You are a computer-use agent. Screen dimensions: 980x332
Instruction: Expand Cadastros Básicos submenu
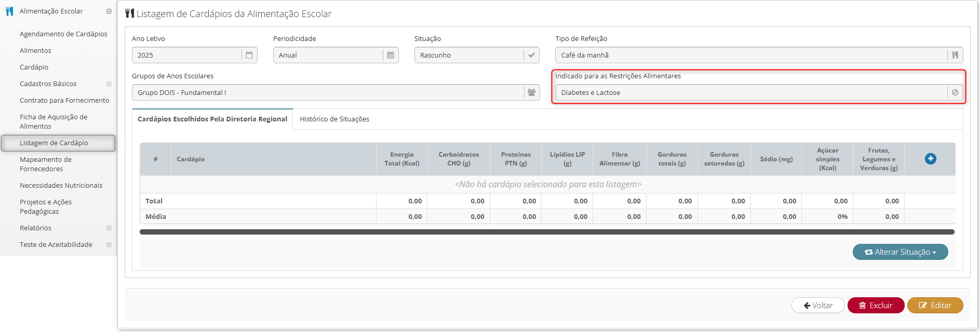pos(109,84)
